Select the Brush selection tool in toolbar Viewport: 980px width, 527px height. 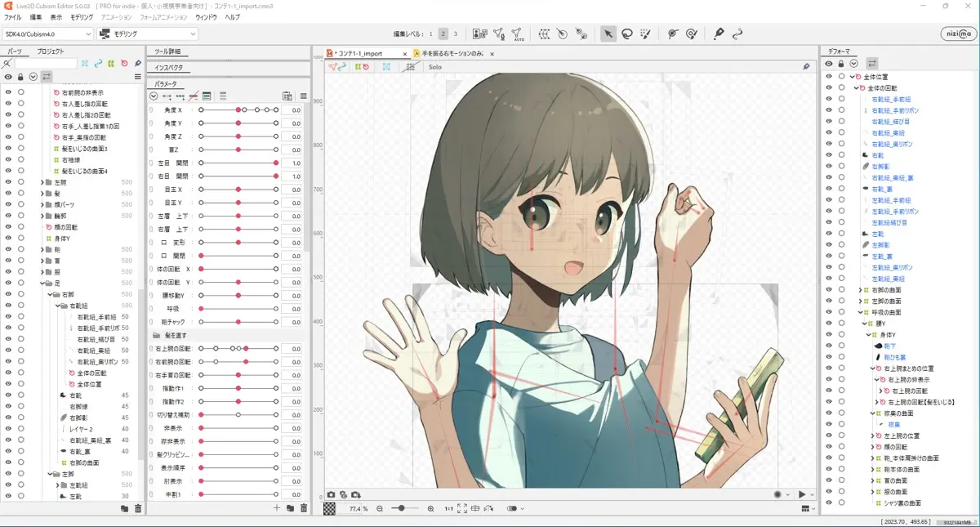tap(645, 34)
